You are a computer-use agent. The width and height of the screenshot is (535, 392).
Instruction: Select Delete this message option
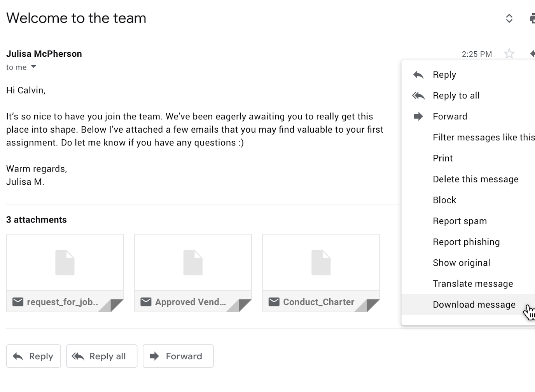click(x=475, y=179)
